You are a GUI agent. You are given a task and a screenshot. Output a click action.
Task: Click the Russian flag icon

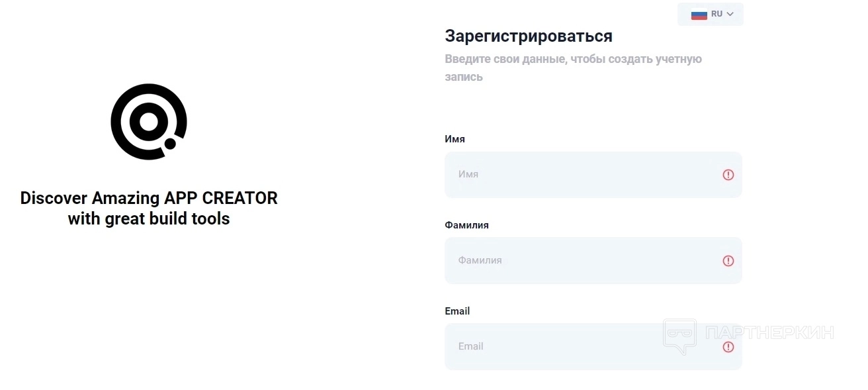point(699,14)
